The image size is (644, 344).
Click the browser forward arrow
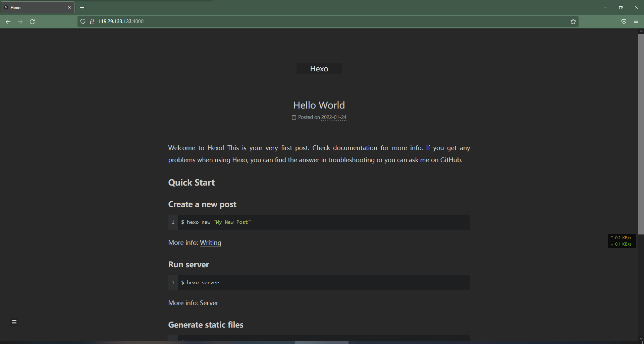(x=20, y=21)
